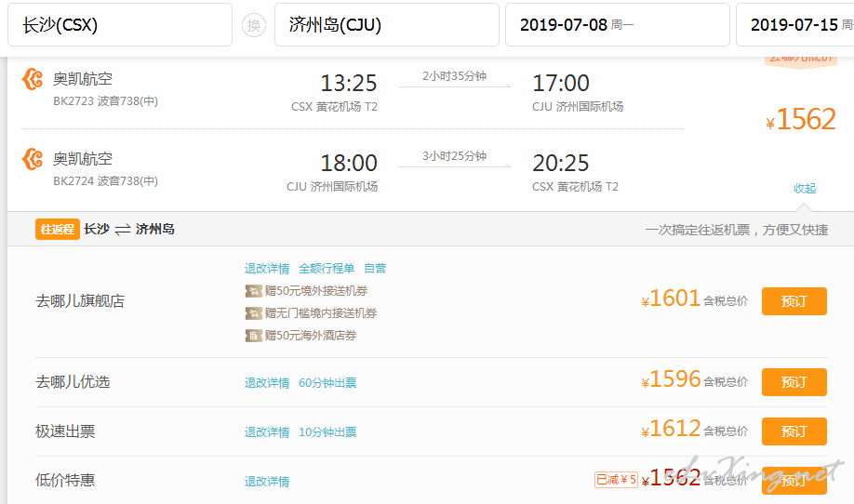Click the ¥1562 total price
The width and height of the screenshot is (854, 504).
click(801, 119)
